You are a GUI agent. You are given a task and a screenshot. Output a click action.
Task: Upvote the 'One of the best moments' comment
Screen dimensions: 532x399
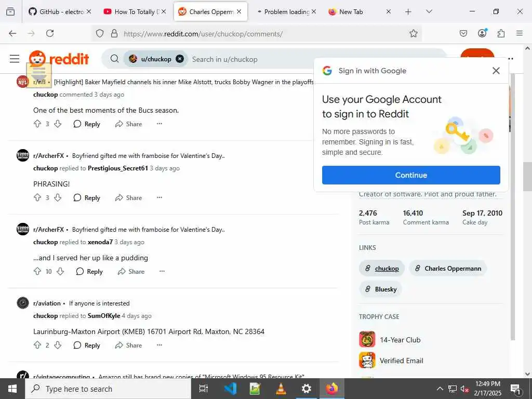pyautogui.click(x=37, y=124)
